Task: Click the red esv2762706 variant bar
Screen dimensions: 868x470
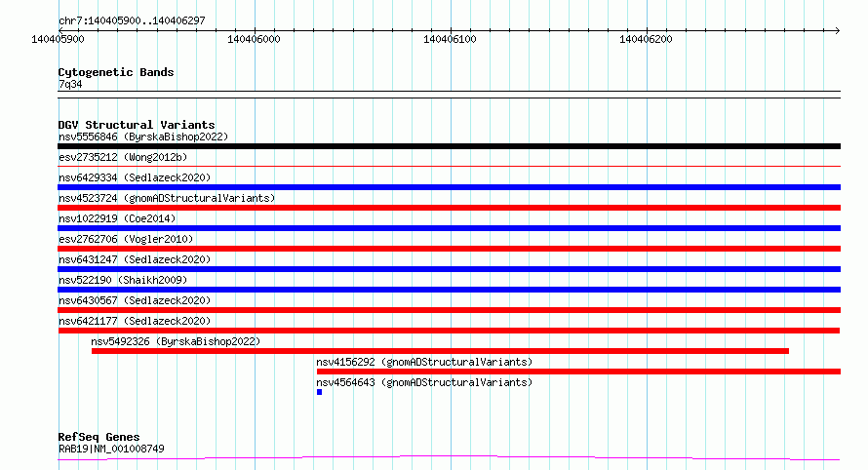Action: 449,249
